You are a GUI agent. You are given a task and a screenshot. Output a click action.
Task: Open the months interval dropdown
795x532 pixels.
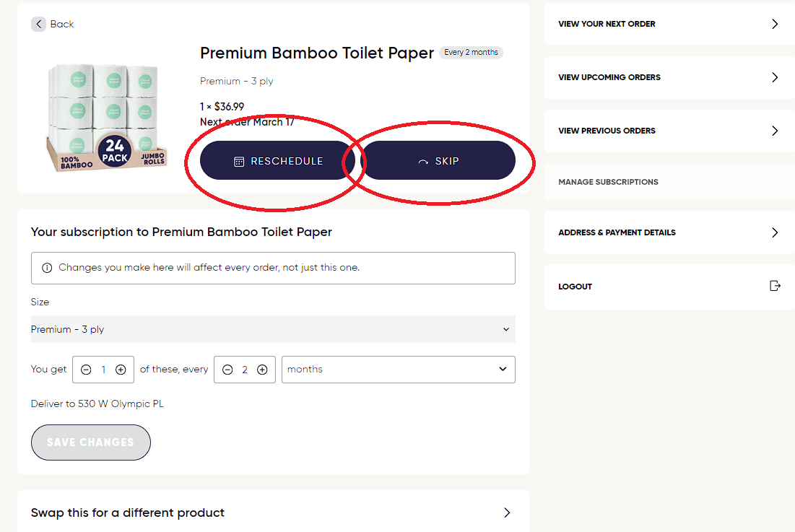pos(398,370)
